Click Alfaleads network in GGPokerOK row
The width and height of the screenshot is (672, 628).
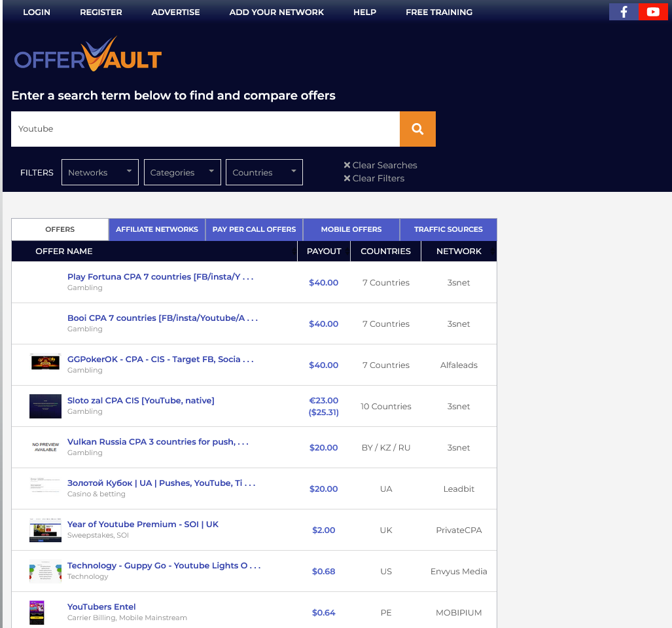click(459, 365)
